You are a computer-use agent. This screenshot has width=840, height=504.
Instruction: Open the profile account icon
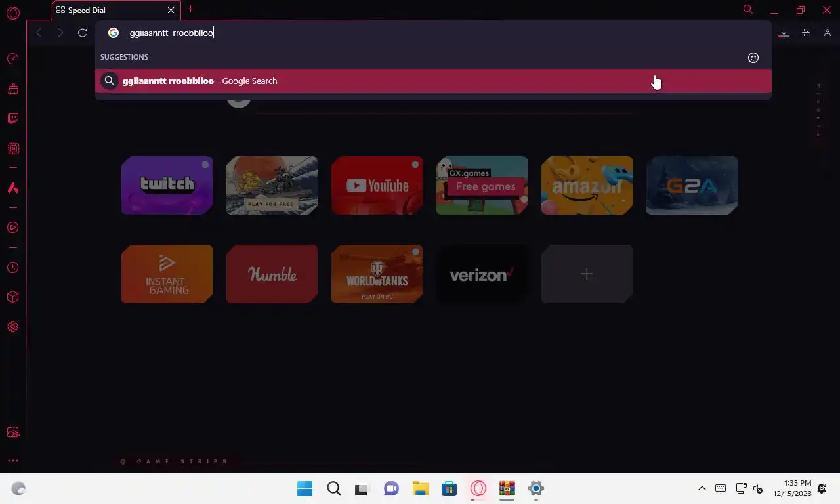click(x=827, y=33)
